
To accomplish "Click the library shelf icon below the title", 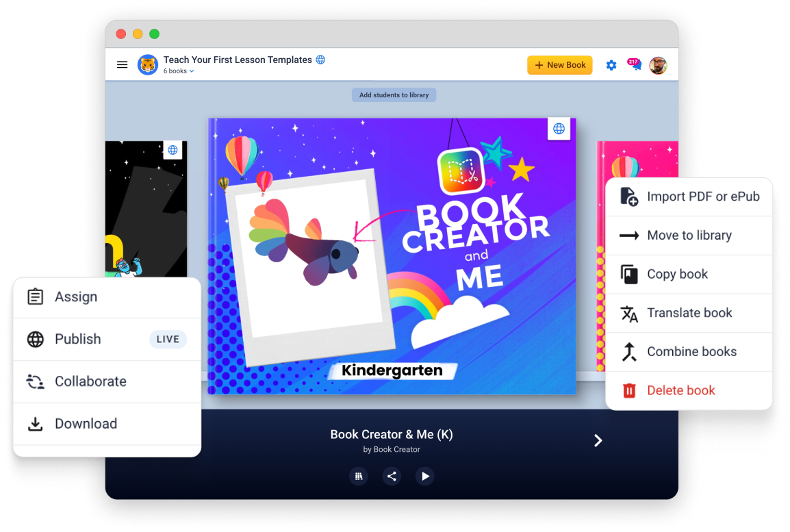I will pos(359,476).
